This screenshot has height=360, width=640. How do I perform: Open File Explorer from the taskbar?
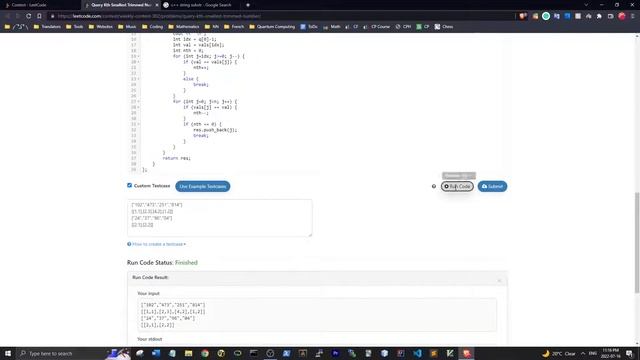[189, 353]
